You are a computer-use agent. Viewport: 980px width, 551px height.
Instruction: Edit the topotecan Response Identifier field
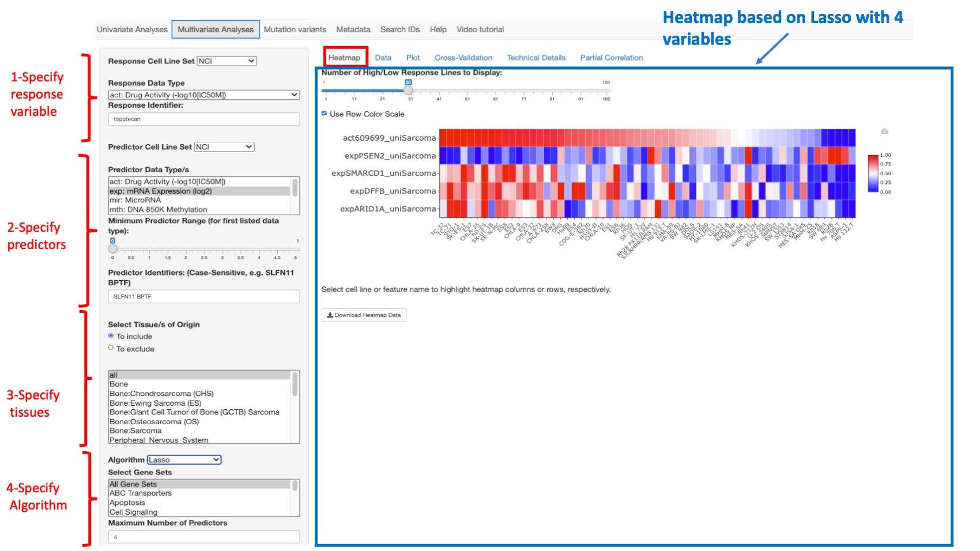[x=204, y=119]
